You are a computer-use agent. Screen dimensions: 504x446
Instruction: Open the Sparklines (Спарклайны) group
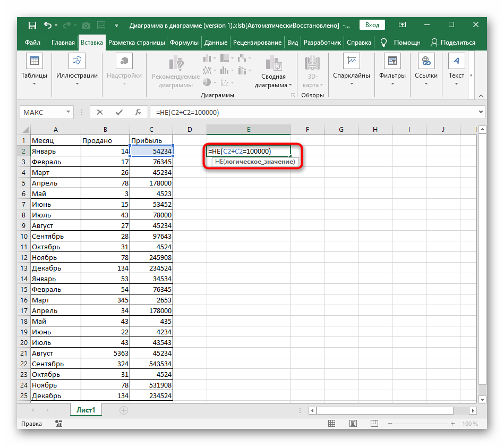tap(352, 70)
